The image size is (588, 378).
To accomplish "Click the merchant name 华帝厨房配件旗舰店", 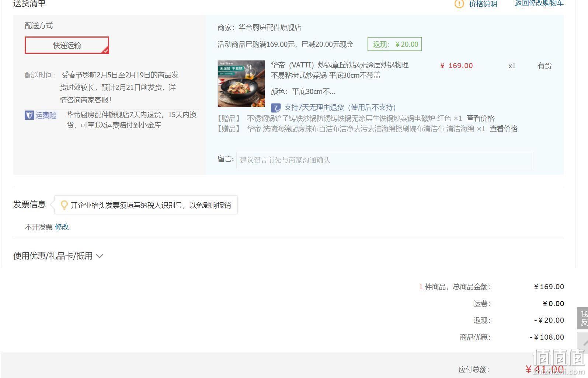I will click(270, 27).
